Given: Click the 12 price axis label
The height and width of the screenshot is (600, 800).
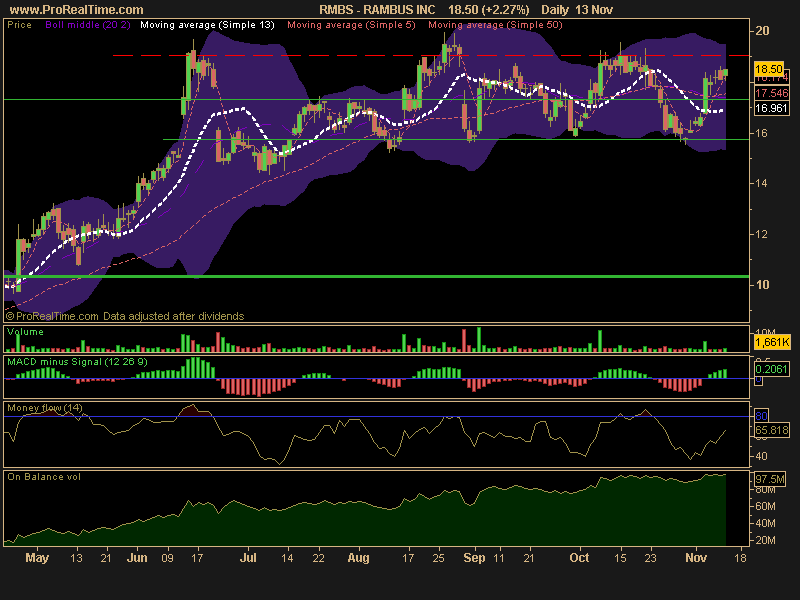Looking at the screenshot, I should tap(761, 235).
